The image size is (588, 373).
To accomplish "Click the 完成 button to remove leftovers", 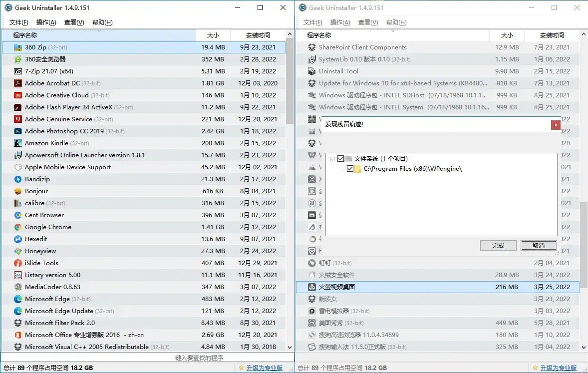I will pos(498,245).
